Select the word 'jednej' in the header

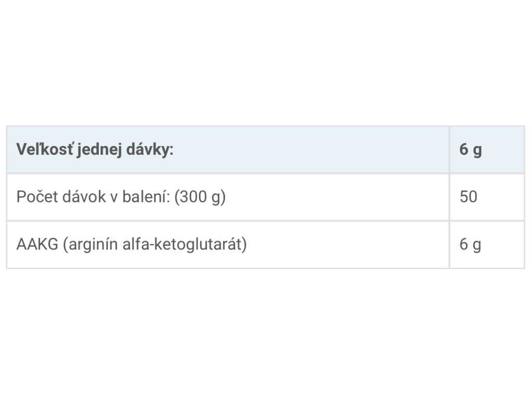point(94,150)
